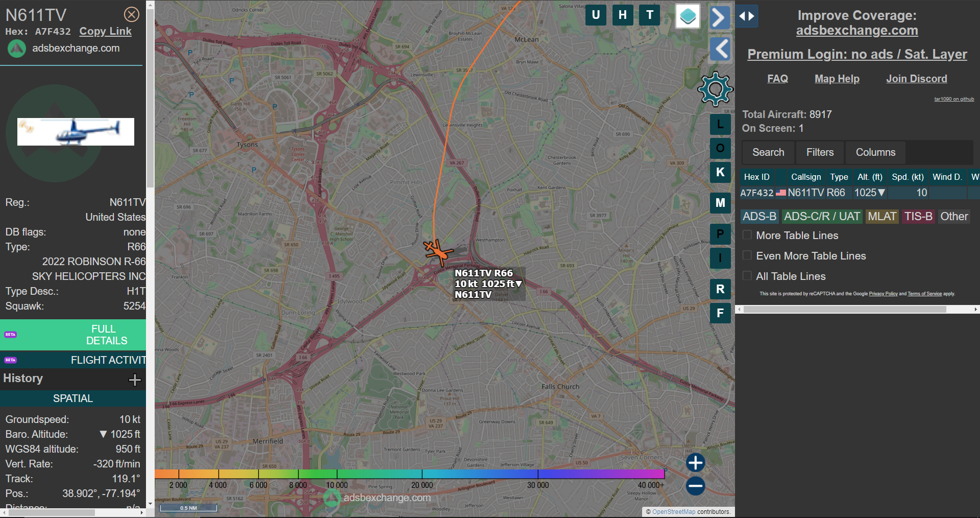Open Premium Login link
This screenshot has width=980, height=518.
point(857,54)
